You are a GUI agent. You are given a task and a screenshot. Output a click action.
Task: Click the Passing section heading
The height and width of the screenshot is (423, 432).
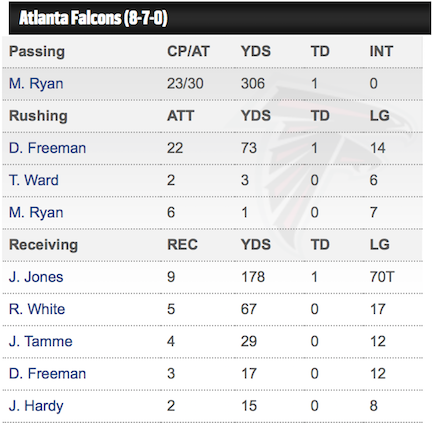(x=37, y=51)
